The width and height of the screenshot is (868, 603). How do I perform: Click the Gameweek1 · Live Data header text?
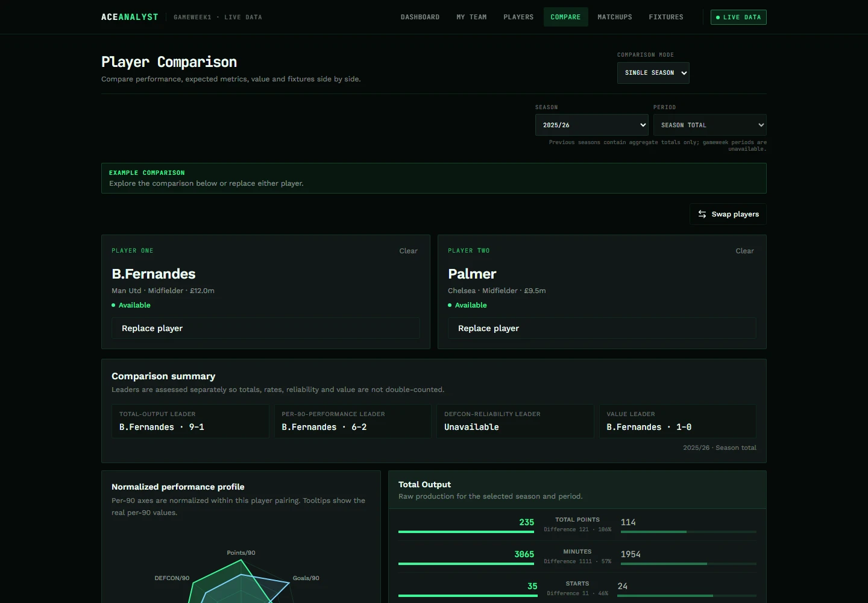(x=218, y=17)
